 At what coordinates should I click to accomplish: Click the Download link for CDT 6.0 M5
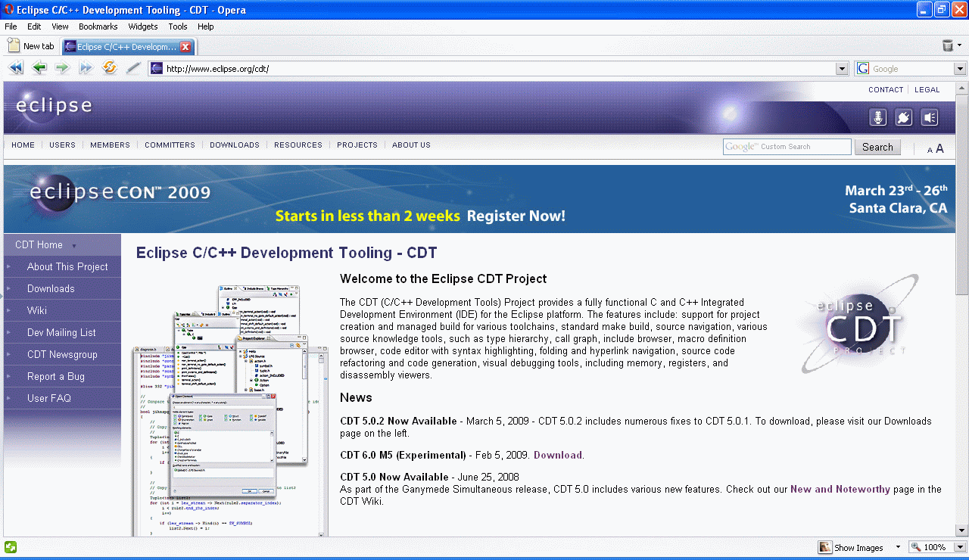pyautogui.click(x=558, y=455)
